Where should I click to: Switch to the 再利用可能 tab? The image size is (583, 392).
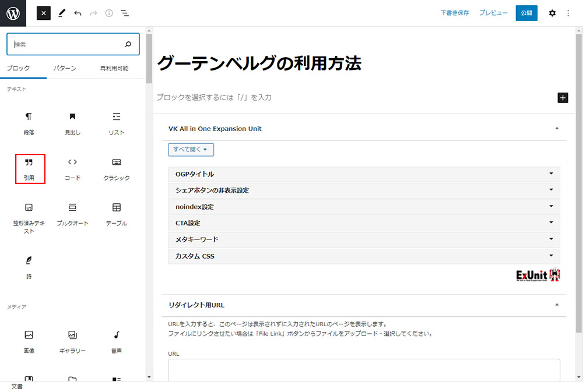[114, 68]
